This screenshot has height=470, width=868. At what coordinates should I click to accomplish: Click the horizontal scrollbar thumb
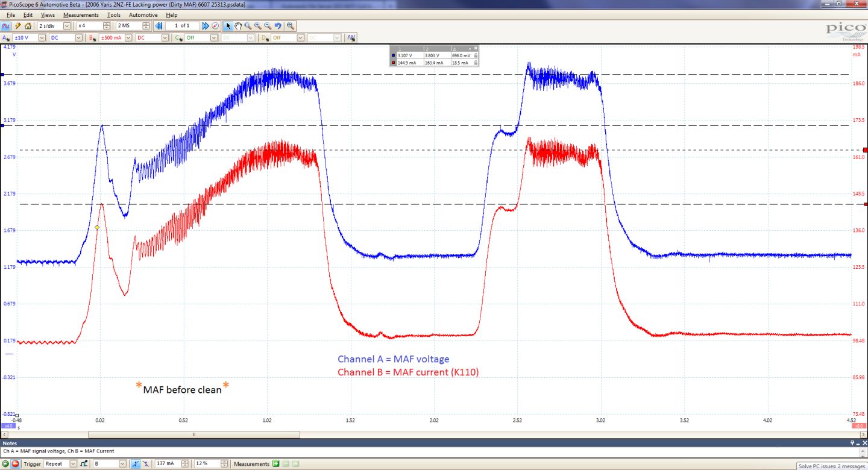[194, 434]
